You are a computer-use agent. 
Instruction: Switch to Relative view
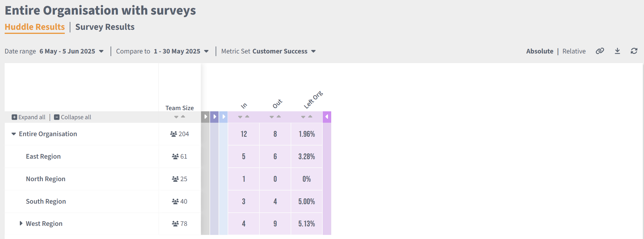(574, 51)
